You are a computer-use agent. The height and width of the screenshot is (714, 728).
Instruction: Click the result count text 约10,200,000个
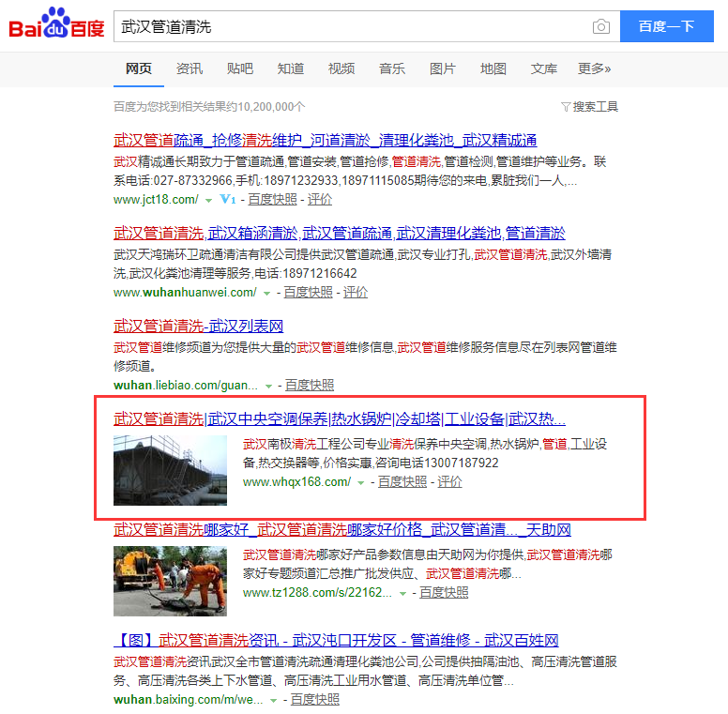coord(267,107)
